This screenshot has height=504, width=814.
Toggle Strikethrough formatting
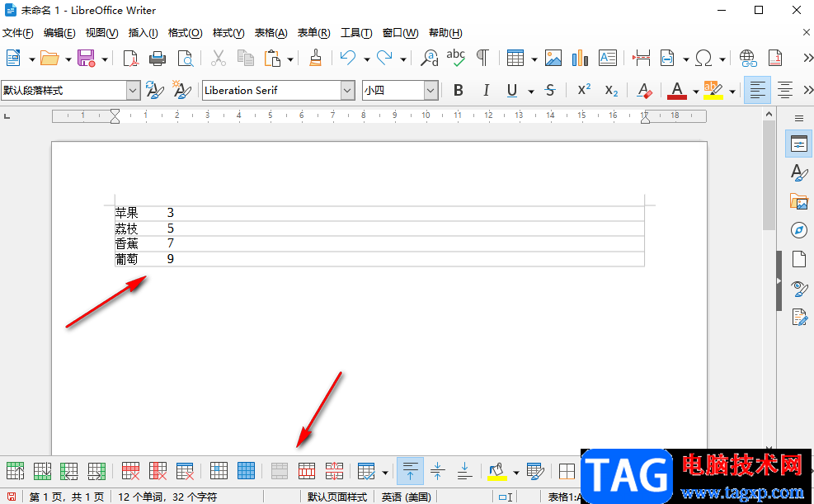[550, 90]
